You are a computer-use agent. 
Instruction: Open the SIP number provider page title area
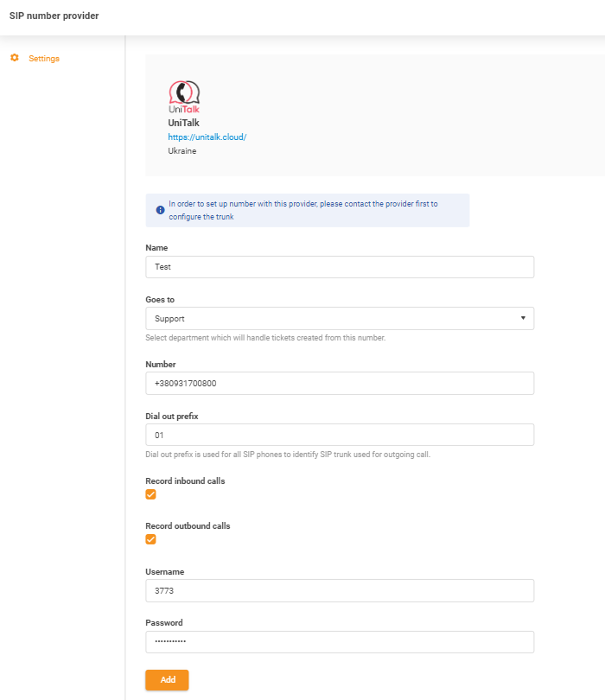coord(54,16)
